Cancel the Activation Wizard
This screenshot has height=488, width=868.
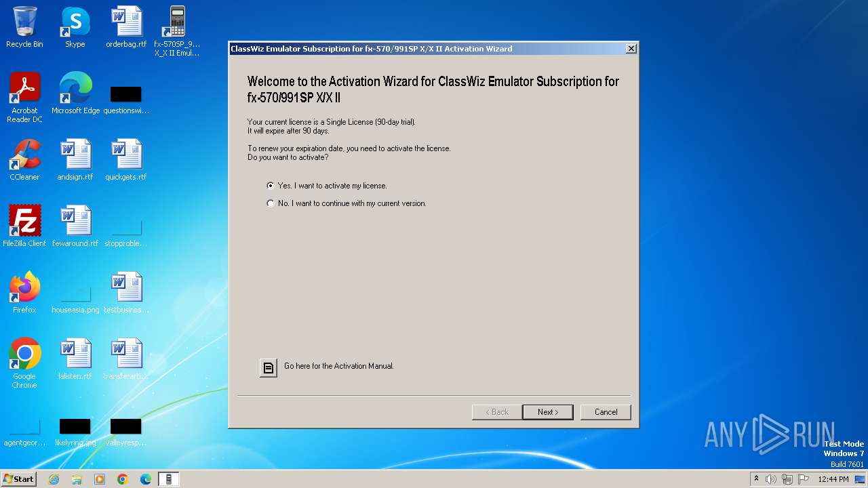(x=606, y=412)
